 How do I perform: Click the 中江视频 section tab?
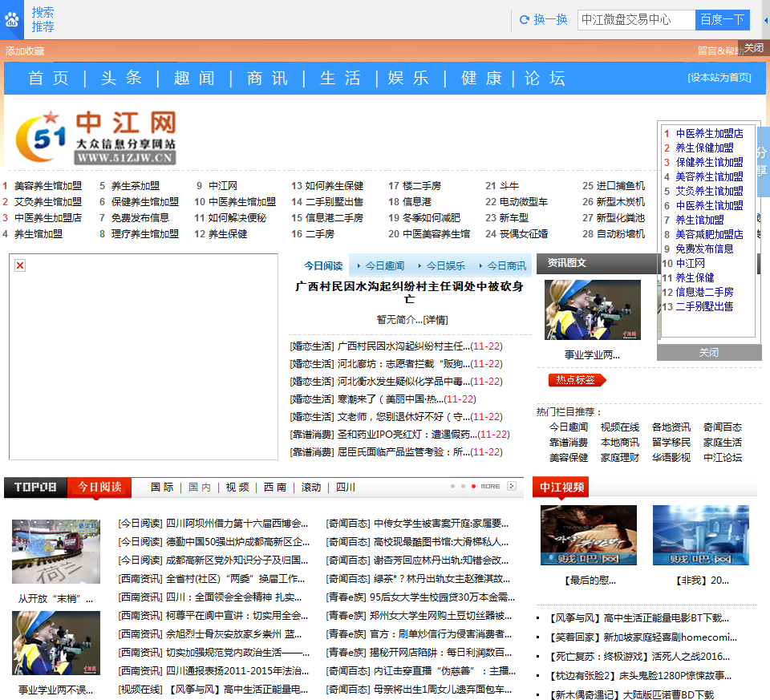click(561, 487)
